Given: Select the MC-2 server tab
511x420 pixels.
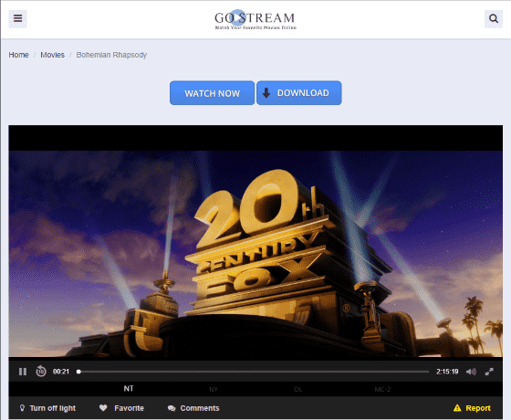Looking at the screenshot, I should 382,389.
